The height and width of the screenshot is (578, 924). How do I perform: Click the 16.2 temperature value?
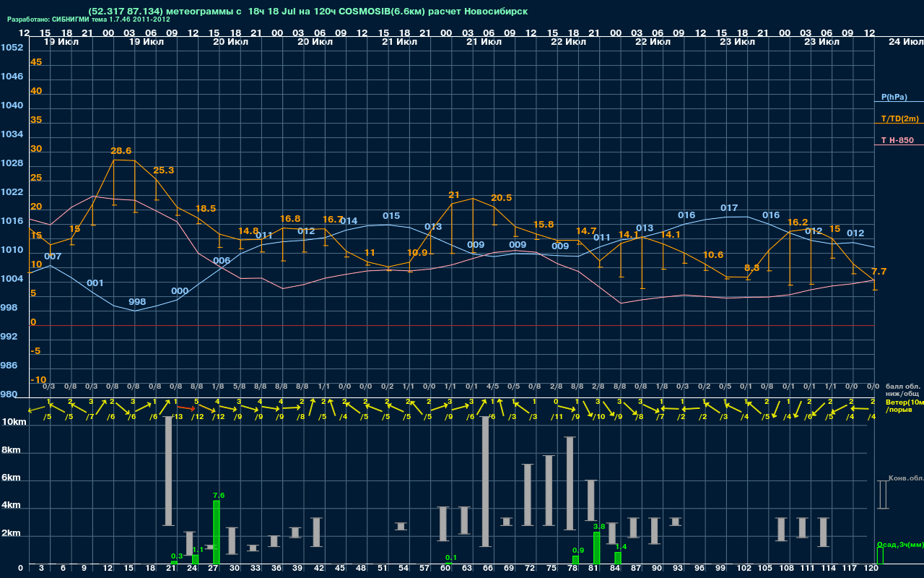point(797,223)
